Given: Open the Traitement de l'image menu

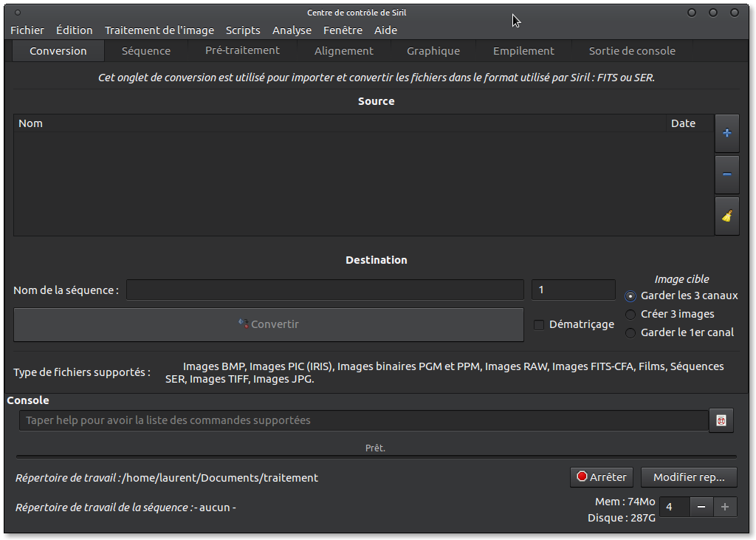Looking at the screenshot, I should [159, 30].
